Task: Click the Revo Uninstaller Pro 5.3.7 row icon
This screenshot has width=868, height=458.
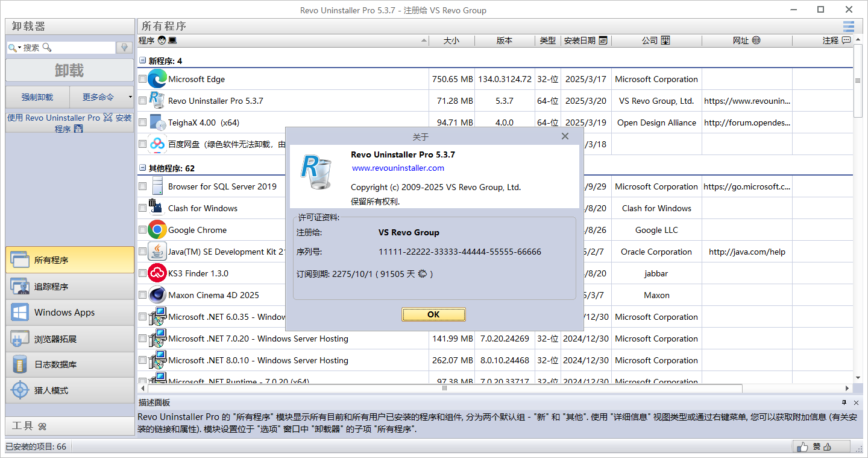Action: (157, 101)
